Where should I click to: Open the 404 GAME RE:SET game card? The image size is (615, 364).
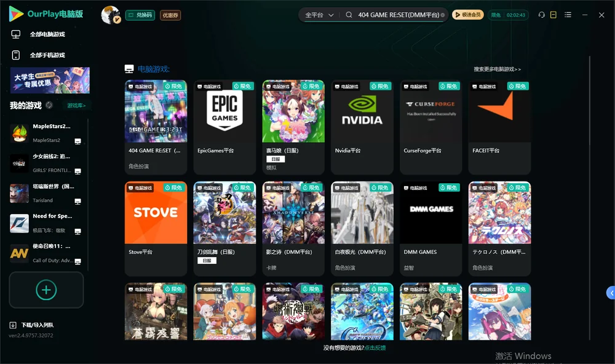[x=156, y=127]
